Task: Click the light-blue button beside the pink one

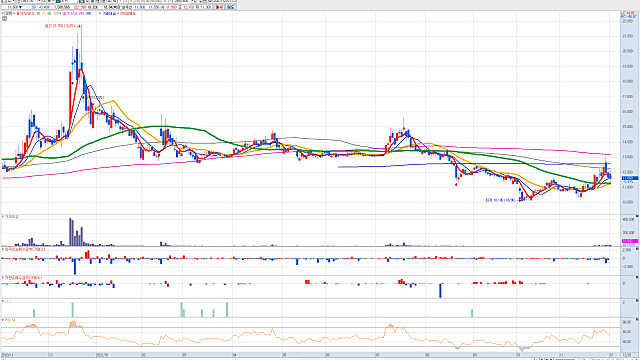Action: pos(231,7)
